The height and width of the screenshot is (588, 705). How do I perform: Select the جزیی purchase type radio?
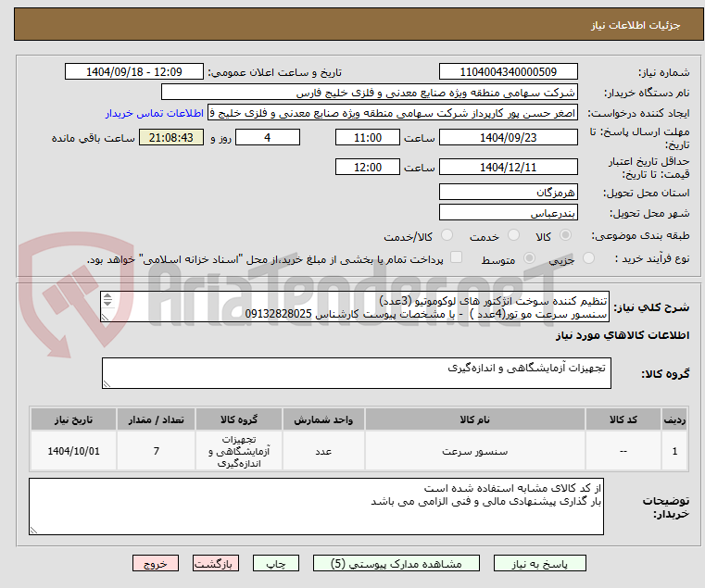[x=588, y=258]
